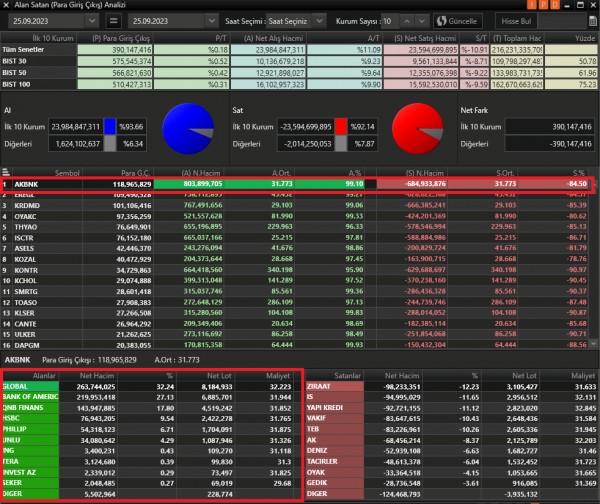This screenshot has width=600, height=504.
Task: Click GLOBAL in the buyers list
Action: click(31, 387)
